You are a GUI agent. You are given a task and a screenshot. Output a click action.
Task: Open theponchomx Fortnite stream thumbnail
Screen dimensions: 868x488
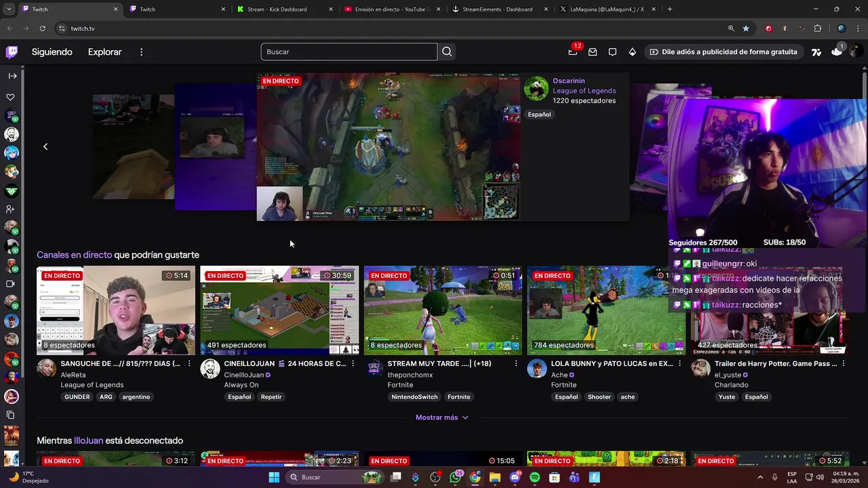click(443, 310)
